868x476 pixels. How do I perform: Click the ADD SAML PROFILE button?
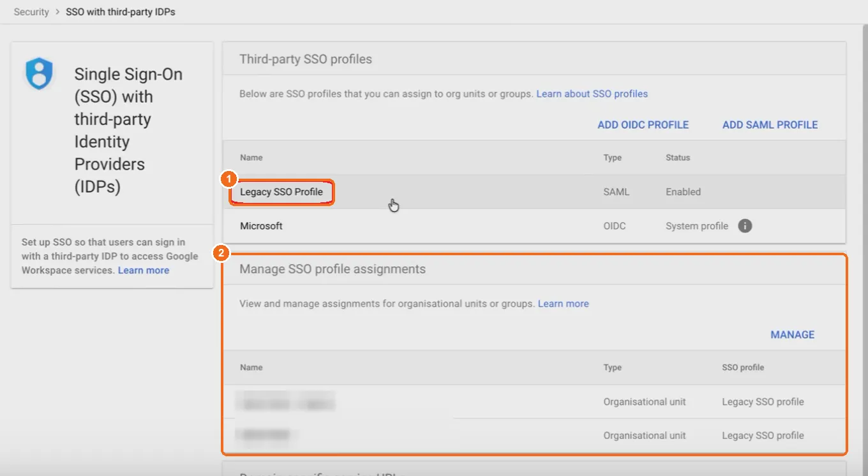click(x=770, y=125)
